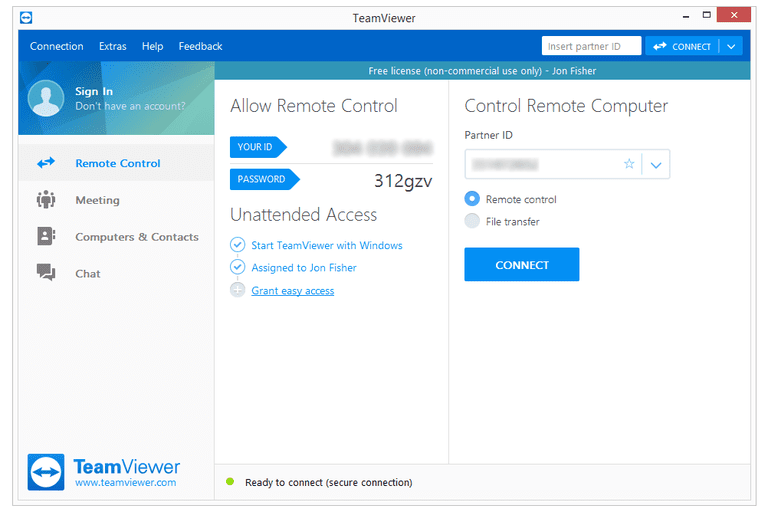The height and width of the screenshot is (512, 768).
Task: Open the Connection menu
Action: point(56,46)
